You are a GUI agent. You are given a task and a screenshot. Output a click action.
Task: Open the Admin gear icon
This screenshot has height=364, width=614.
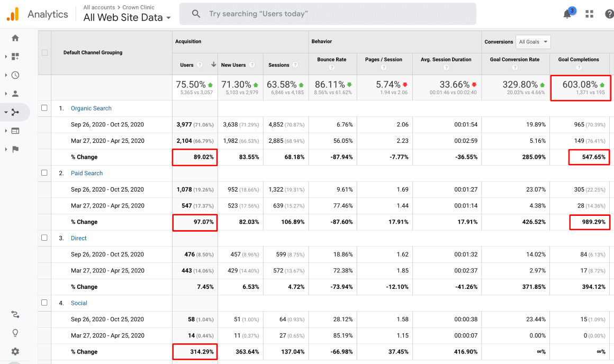(15, 351)
